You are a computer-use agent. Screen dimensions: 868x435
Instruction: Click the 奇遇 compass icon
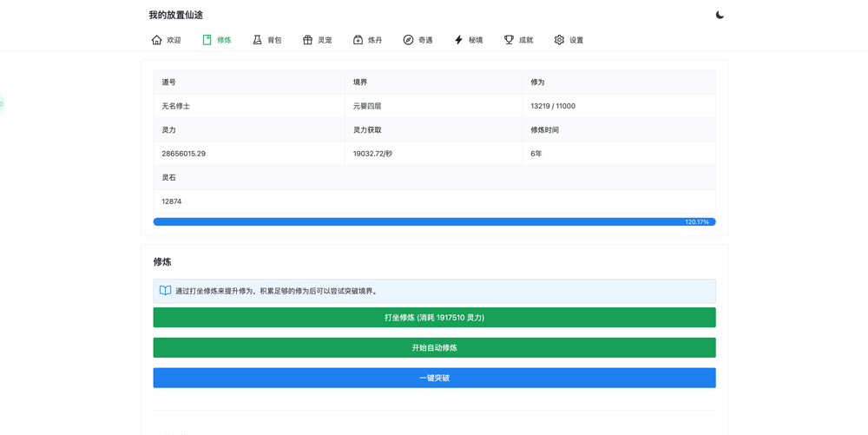(408, 40)
